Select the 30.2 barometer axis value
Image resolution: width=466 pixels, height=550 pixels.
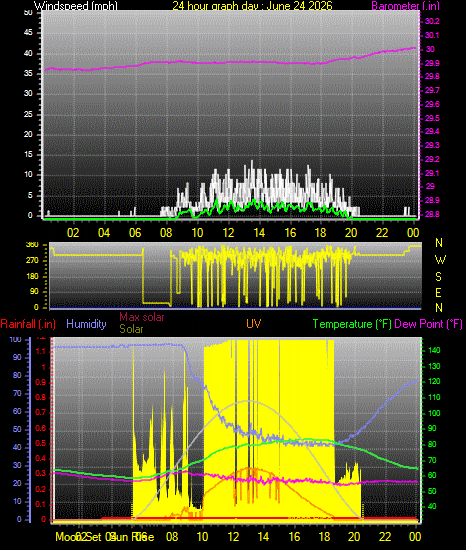tap(432, 21)
